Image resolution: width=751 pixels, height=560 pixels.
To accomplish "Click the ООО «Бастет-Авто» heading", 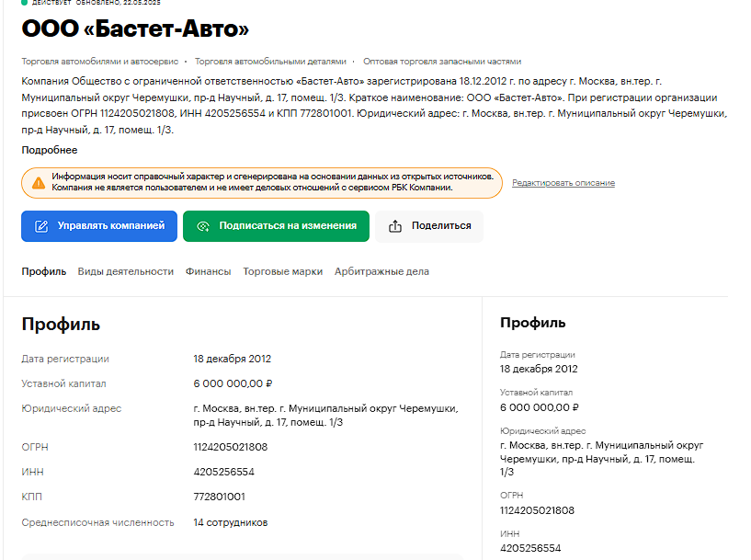I will [135, 29].
